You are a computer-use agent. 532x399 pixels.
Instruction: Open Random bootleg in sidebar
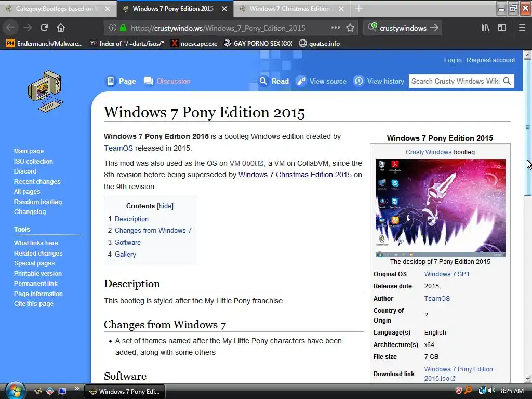point(37,202)
